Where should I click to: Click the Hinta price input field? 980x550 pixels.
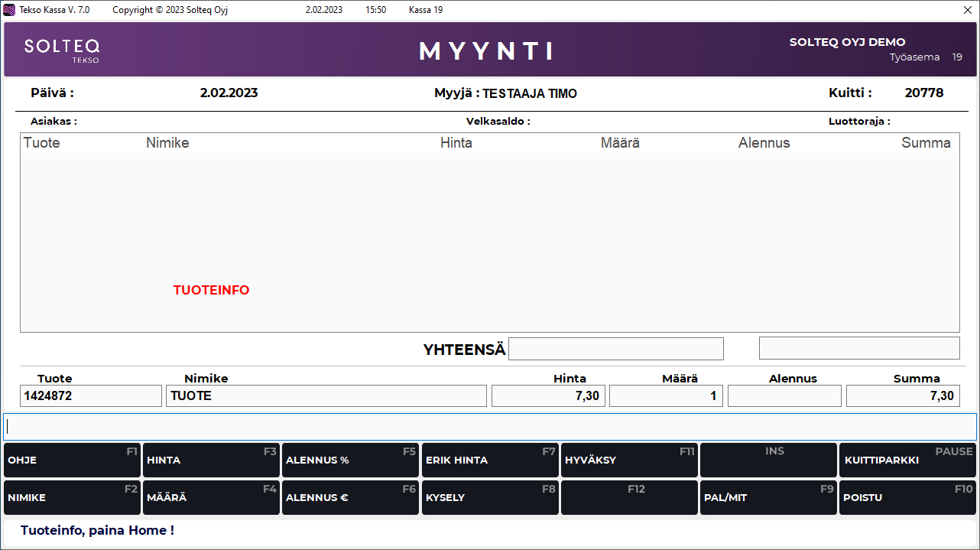click(x=548, y=395)
